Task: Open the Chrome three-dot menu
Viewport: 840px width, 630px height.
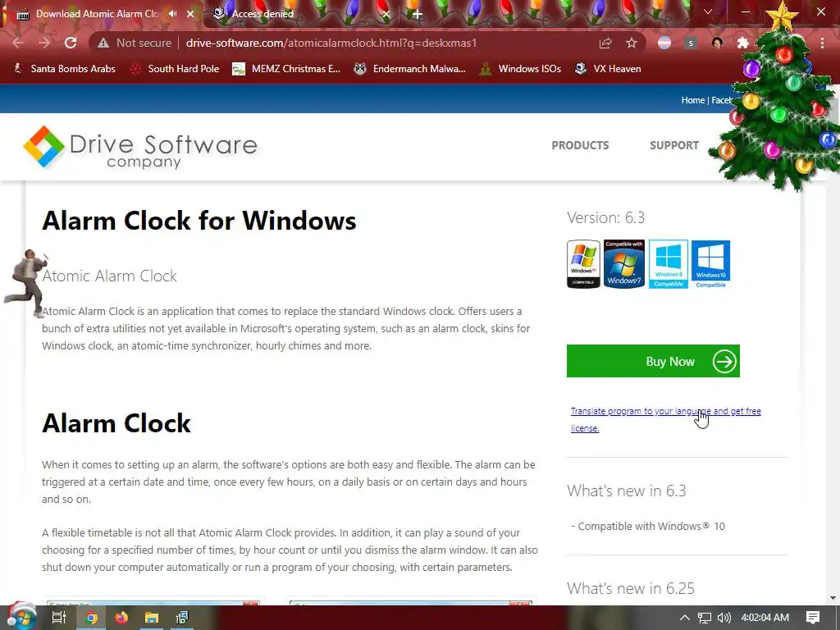Action: tap(822, 43)
